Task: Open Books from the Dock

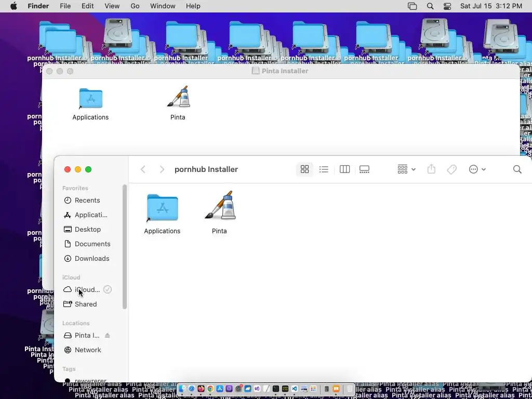Action: click(x=336, y=389)
